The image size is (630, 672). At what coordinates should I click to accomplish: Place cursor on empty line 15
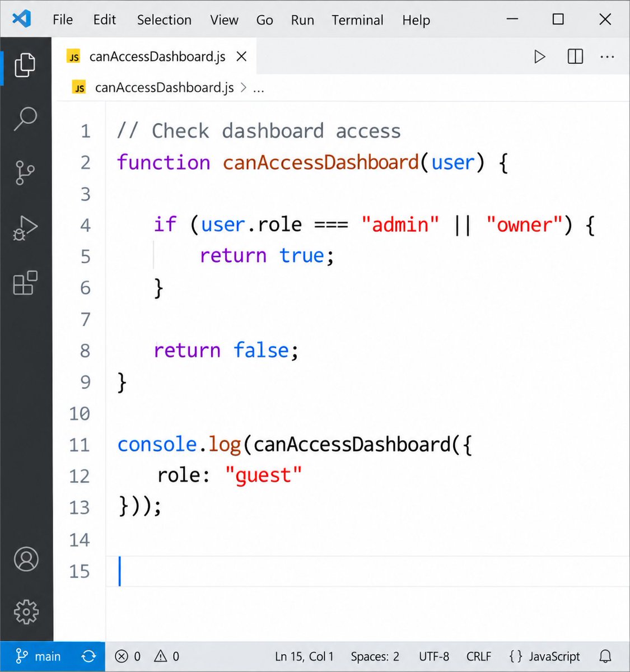click(367, 571)
